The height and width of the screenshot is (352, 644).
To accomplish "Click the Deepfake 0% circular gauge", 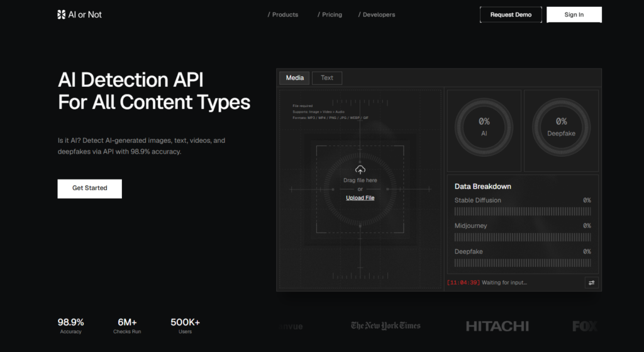I will pos(561,127).
